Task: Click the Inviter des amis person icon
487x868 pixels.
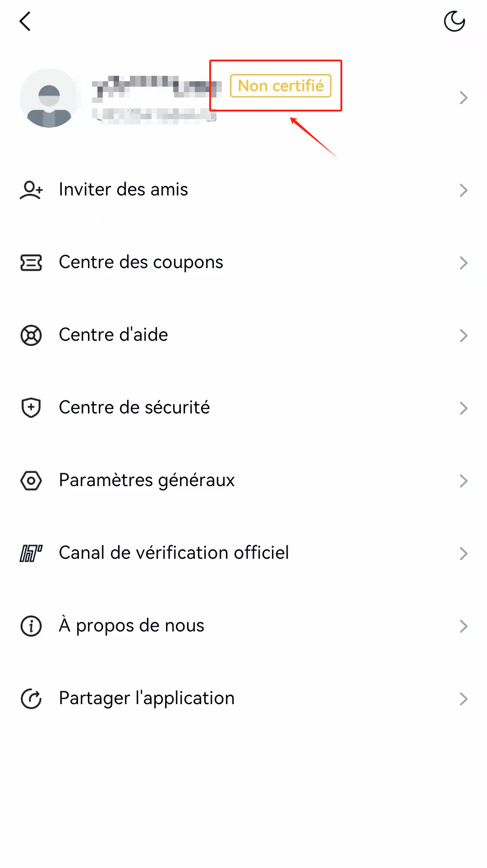Action: pyautogui.click(x=31, y=190)
